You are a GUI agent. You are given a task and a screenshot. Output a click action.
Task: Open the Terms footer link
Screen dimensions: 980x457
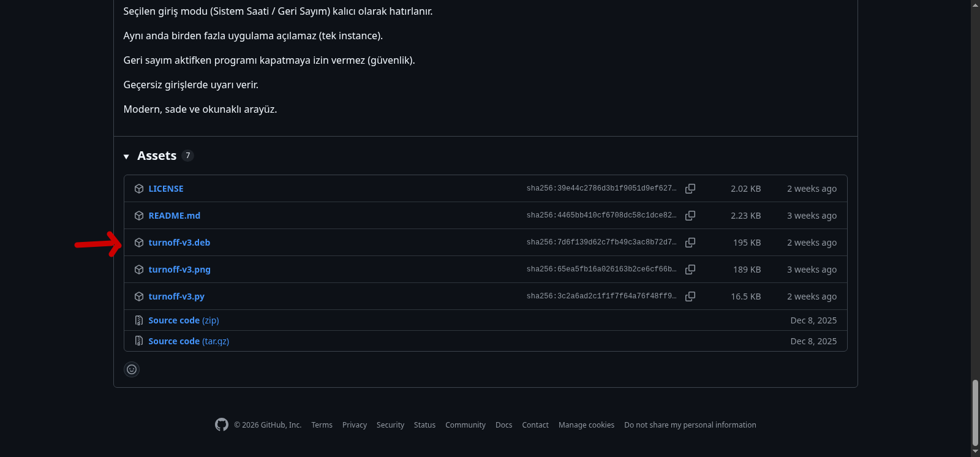[x=322, y=425]
